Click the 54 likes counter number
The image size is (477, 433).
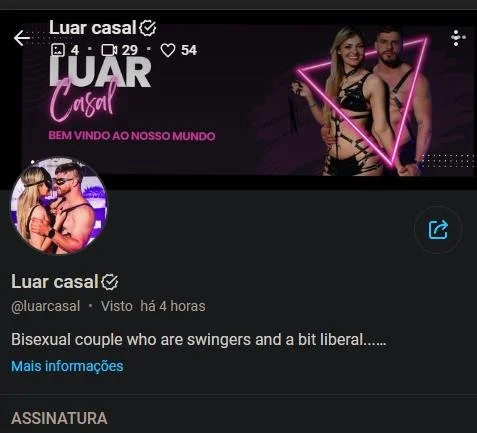click(x=189, y=50)
